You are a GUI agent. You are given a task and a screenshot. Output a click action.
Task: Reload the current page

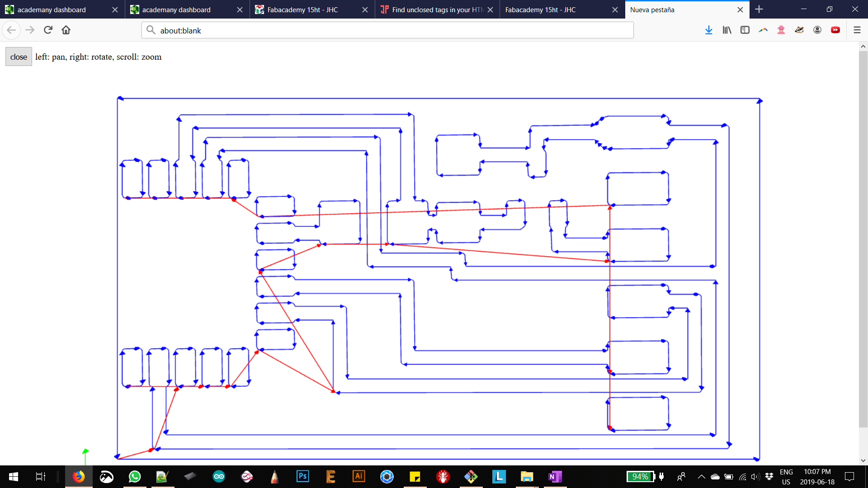[48, 30]
